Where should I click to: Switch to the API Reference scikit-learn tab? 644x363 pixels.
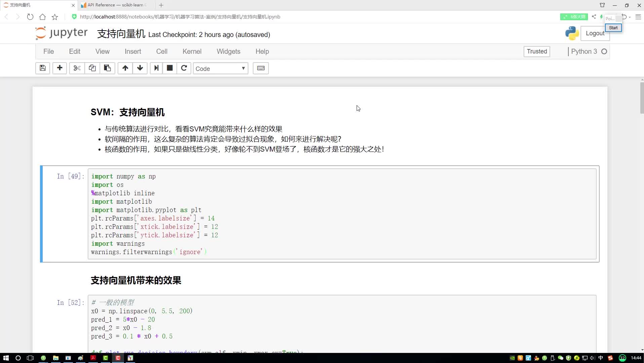click(116, 5)
